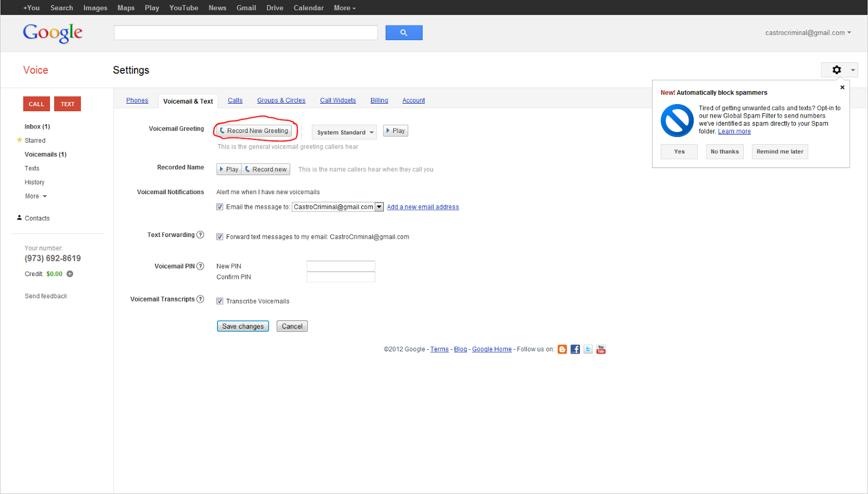Click Send feedback link
The height and width of the screenshot is (494, 868).
(x=46, y=296)
